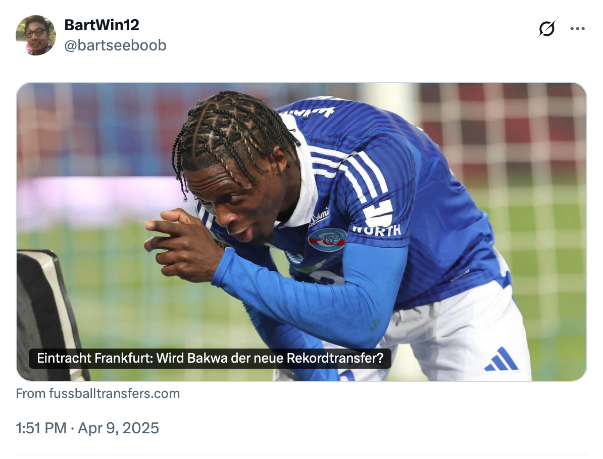Open the BartWin12 display name profile link
The width and height of the screenshot is (603, 459).
(102, 25)
